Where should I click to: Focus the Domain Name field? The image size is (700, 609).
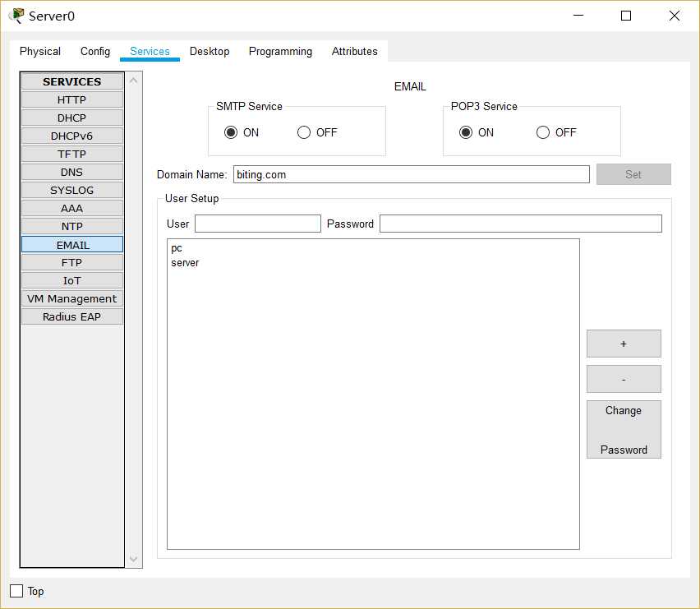coord(411,174)
